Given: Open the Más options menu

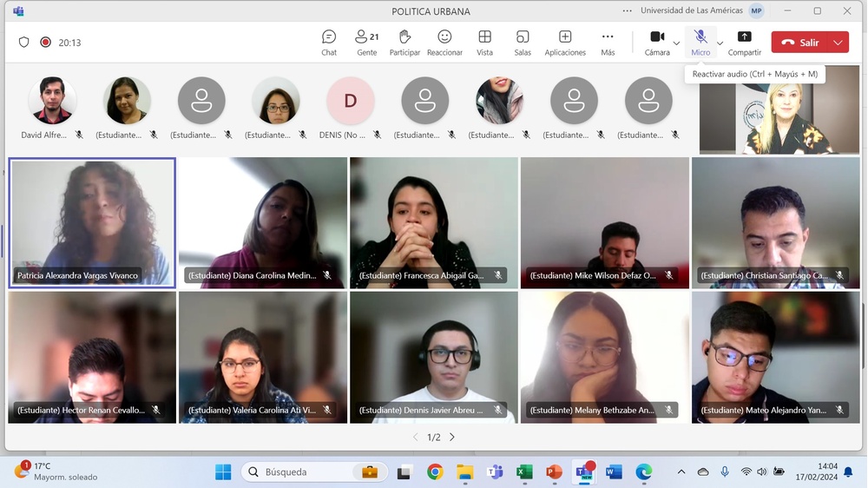Looking at the screenshot, I should pos(608,42).
